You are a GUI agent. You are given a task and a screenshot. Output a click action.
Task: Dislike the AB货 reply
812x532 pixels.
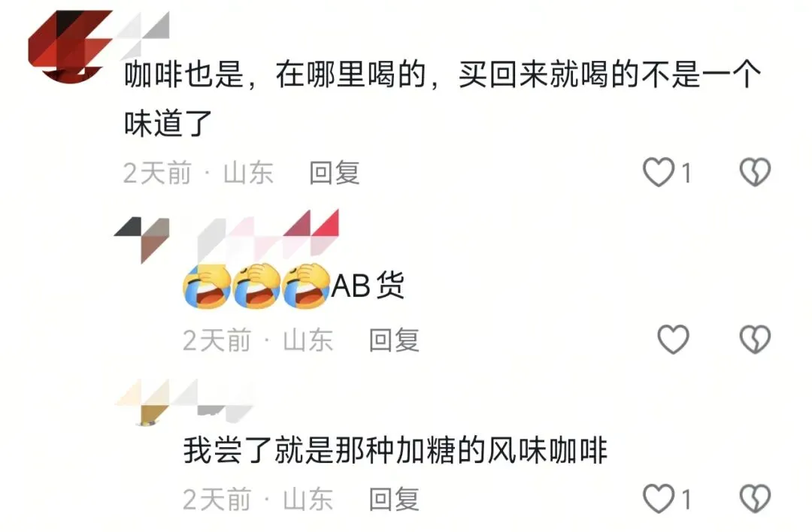(755, 340)
